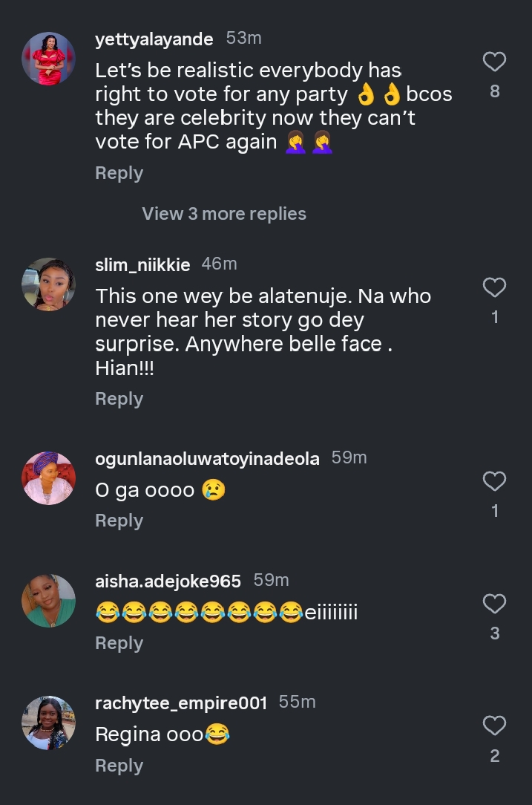This screenshot has width=532, height=805.
Task: Reply to slim_niikkie's alatenuje comment
Action: coord(119,399)
